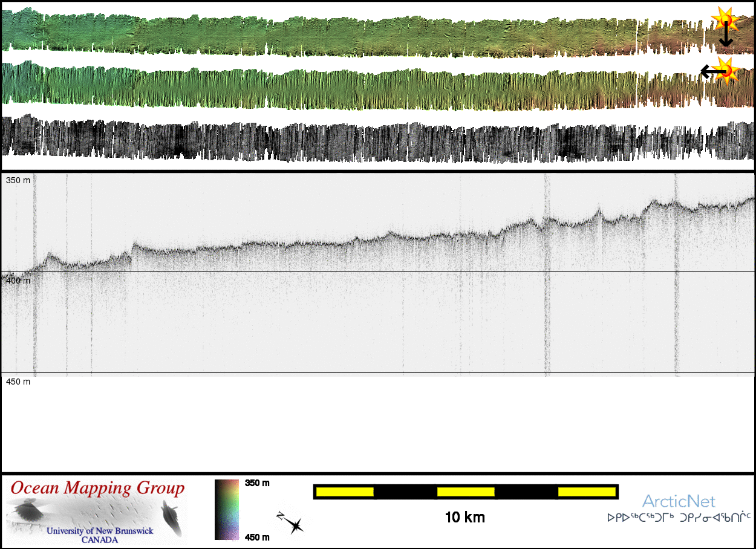Click the downward black illumination arrow
This screenshot has height=549, width=756.
coord(725,36)
